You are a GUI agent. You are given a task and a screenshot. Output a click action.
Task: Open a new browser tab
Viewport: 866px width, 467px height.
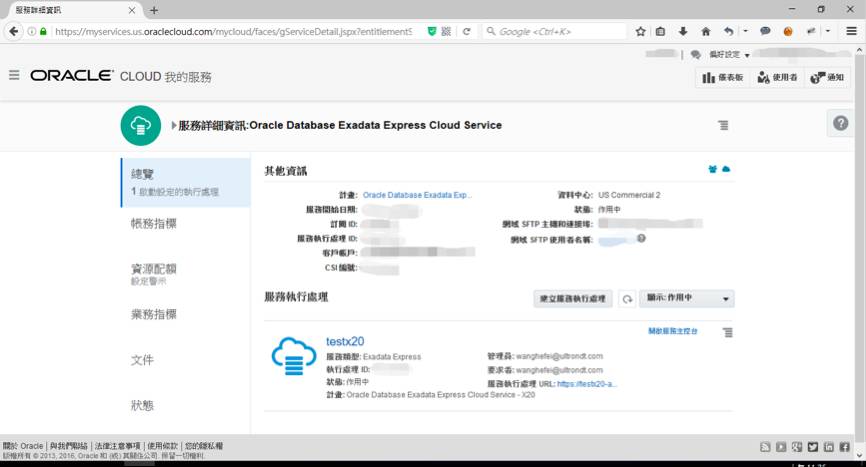coord(154,10)
